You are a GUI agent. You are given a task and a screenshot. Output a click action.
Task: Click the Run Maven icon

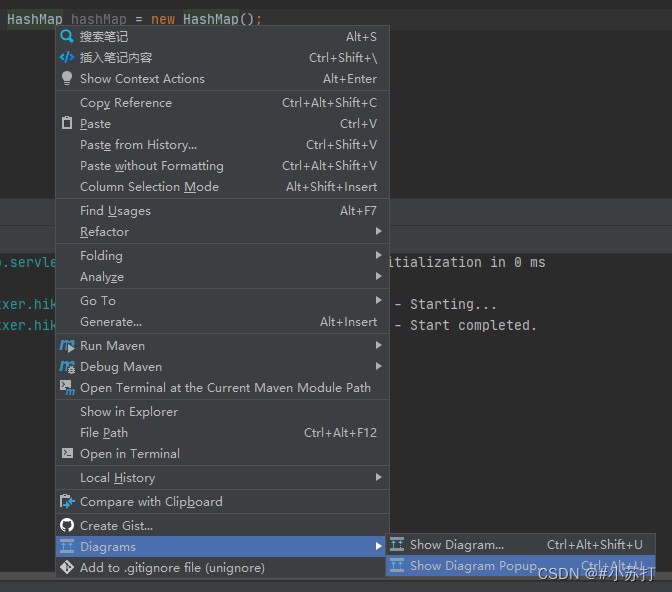(67, 346)
